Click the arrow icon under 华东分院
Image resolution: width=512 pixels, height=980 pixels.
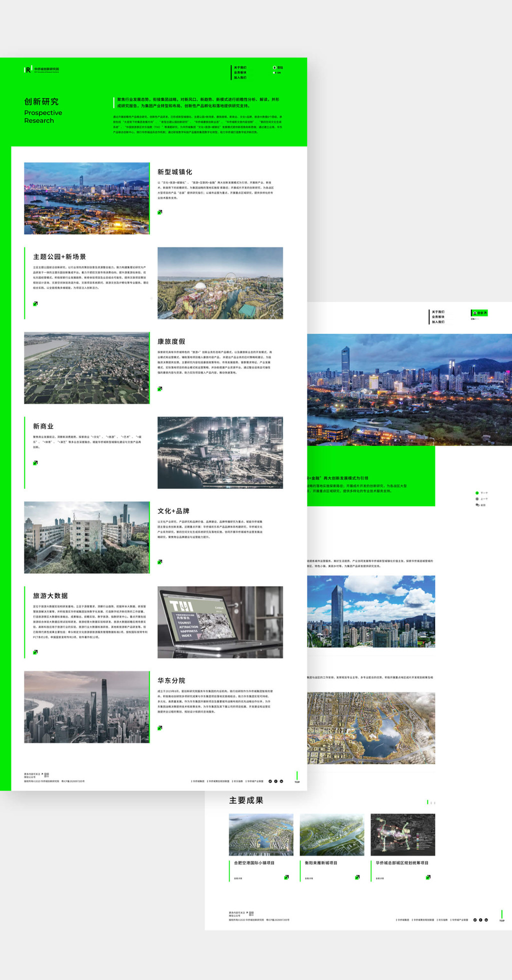[160, 728]
